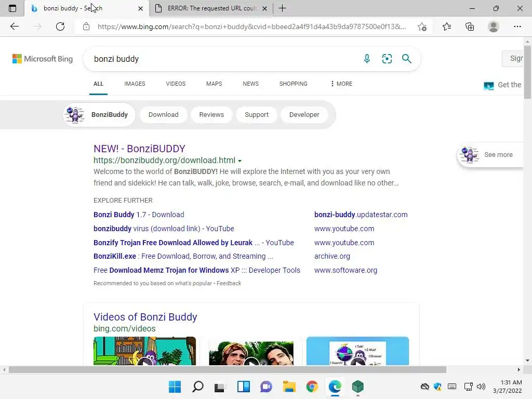The height and width of the screenshot is (399, 532).
Task: Click the browser address bar URL
Action: pyautogui.click(x=251, y=26)
